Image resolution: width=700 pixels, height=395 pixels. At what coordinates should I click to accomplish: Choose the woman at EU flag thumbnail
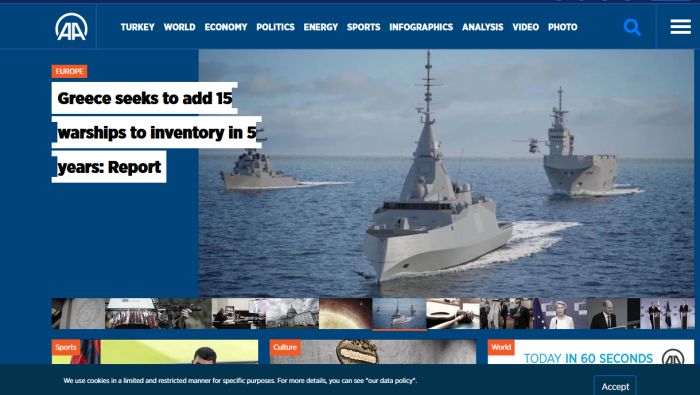(560, 314)
